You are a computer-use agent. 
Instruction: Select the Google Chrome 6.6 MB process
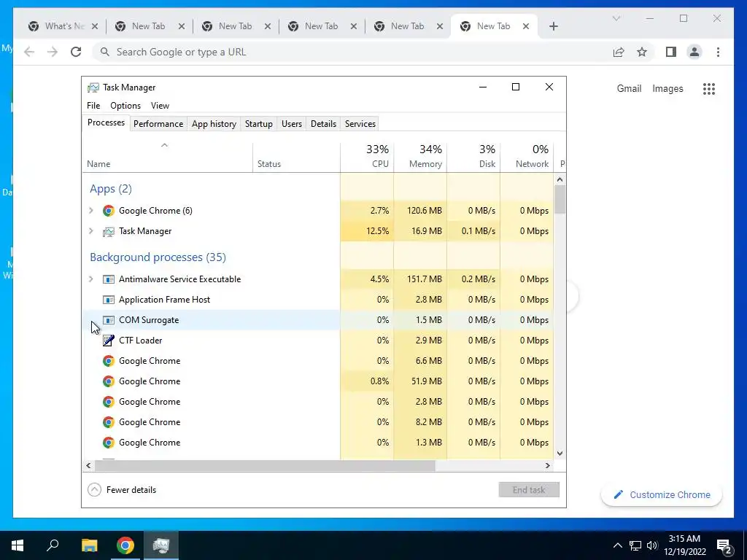[318, 361]
